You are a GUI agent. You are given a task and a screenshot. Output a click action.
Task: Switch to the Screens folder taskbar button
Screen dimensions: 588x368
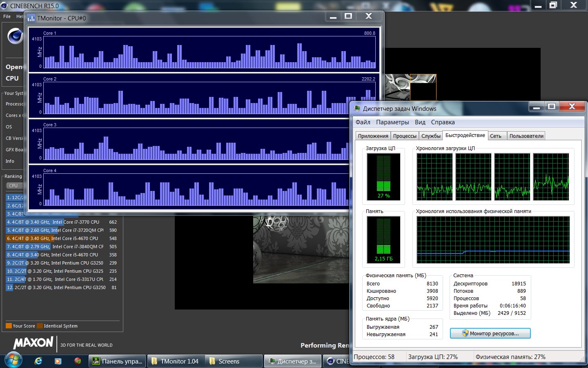click(x=229, y=361)
